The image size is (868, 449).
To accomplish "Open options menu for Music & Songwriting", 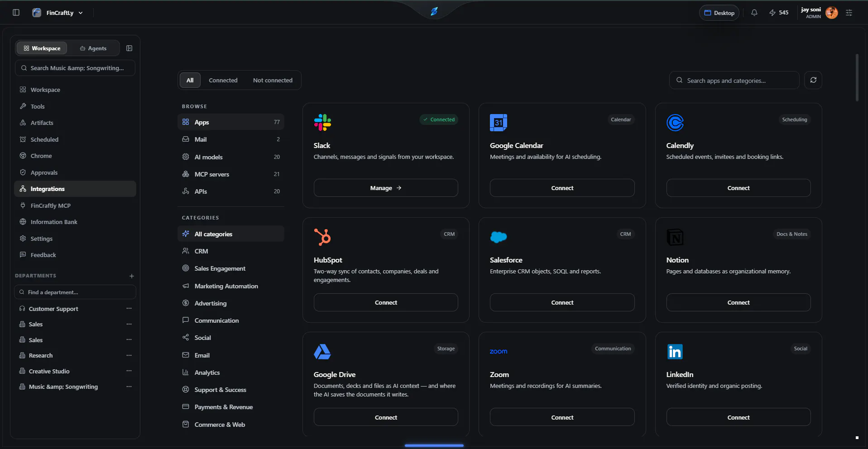I will (x=129, y=387).
